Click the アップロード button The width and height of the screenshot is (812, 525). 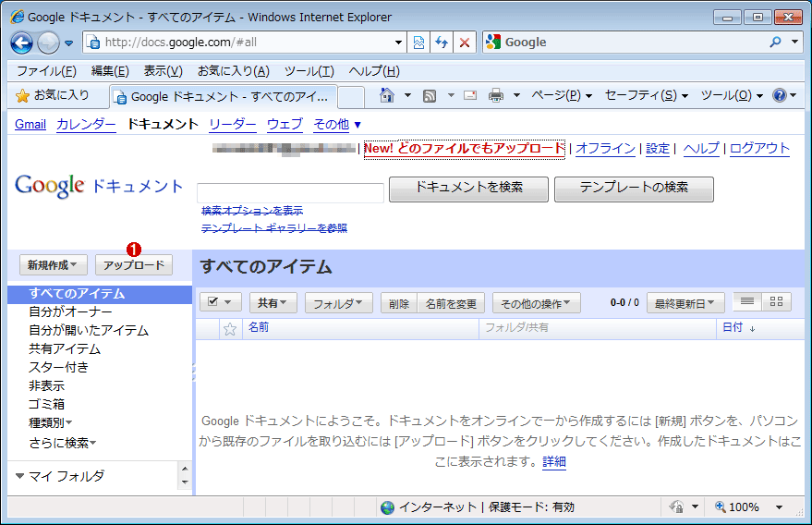[134, 265]
